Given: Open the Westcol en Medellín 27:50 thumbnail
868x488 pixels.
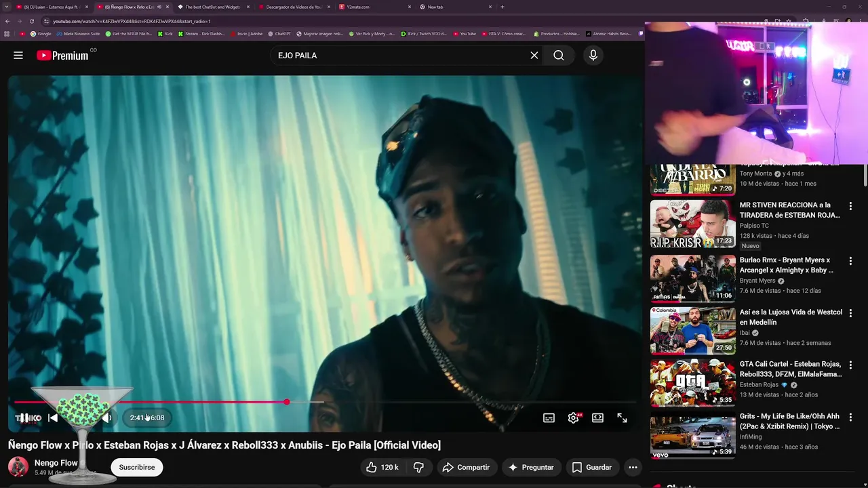Looking at the screenshot, I should (693, 331).
